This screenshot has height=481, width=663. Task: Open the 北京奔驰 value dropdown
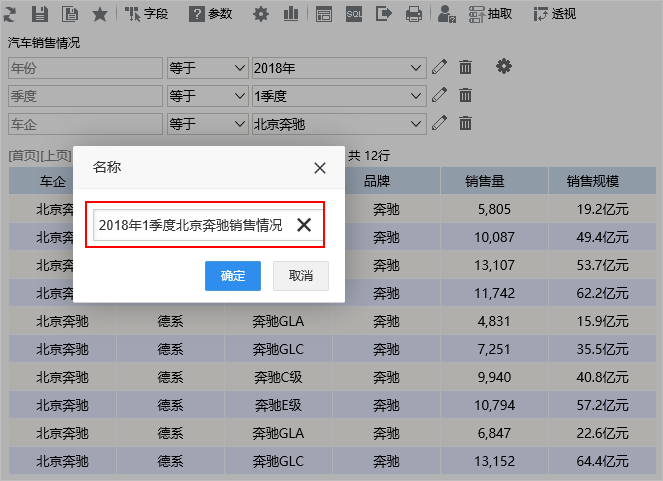click(339, 124)
